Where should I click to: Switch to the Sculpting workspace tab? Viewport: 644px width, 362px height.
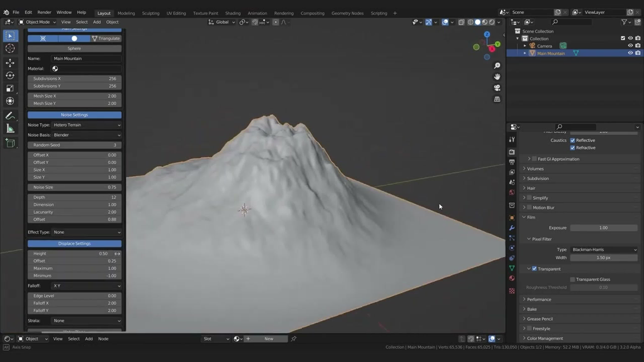[150, 13]
